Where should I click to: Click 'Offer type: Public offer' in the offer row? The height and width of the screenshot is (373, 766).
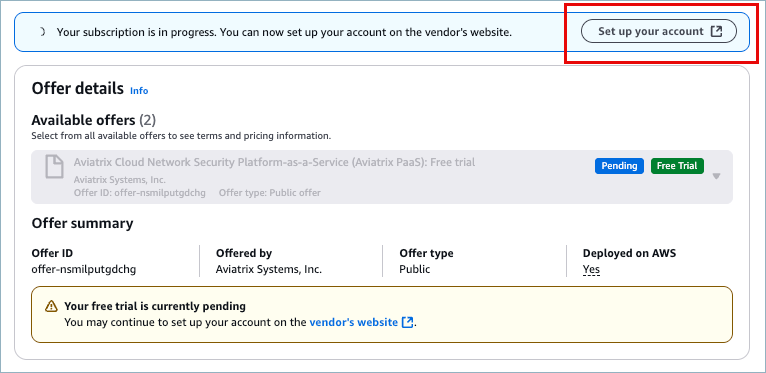pyautogui.click(x=270, y=193)
